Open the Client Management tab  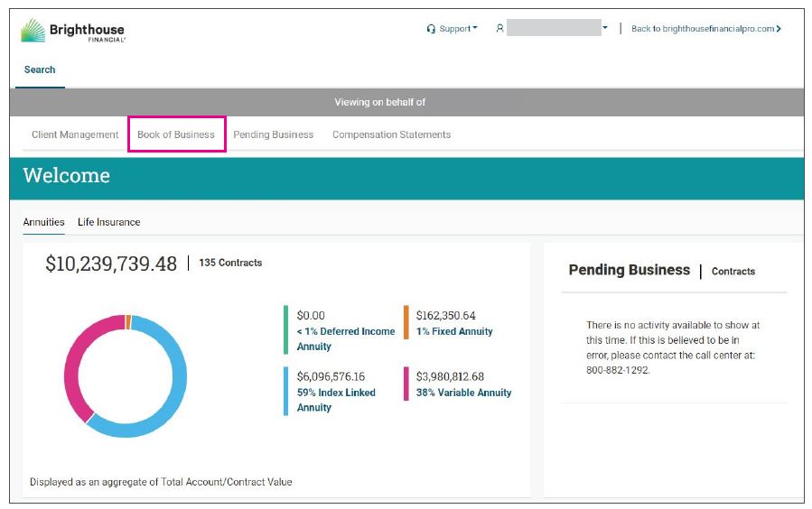[75, 134]
